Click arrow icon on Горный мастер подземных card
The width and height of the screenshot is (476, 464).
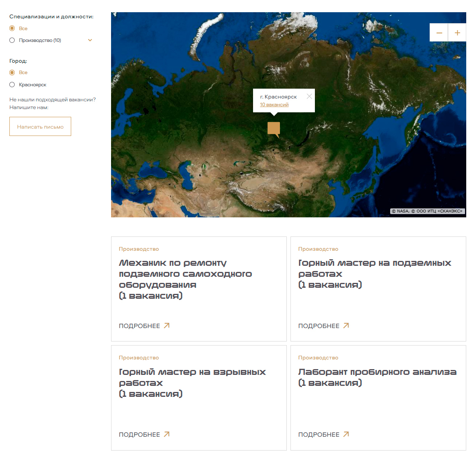(346, 326)
